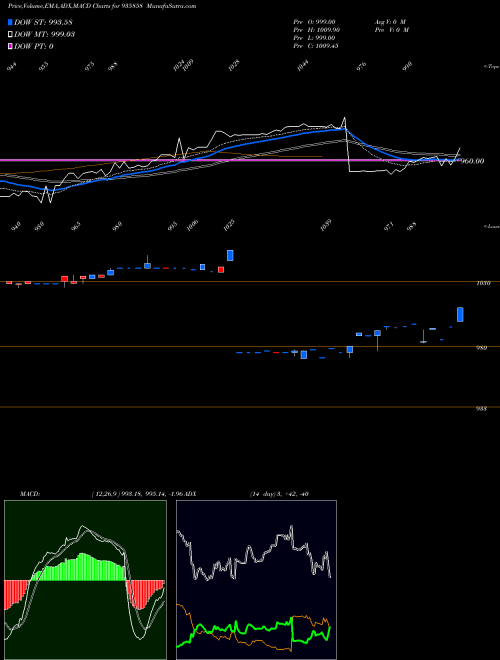Open the MACD histogram chart panel
The width and height of the screenshot is (500, 660).
click(x=85, y=580)
